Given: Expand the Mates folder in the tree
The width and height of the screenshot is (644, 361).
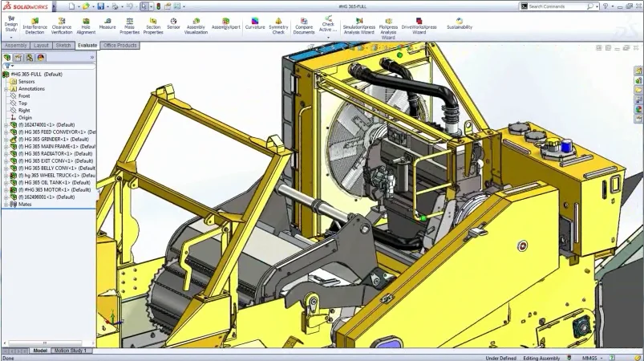Looking at the screenshot, I should tap(6, 205).
